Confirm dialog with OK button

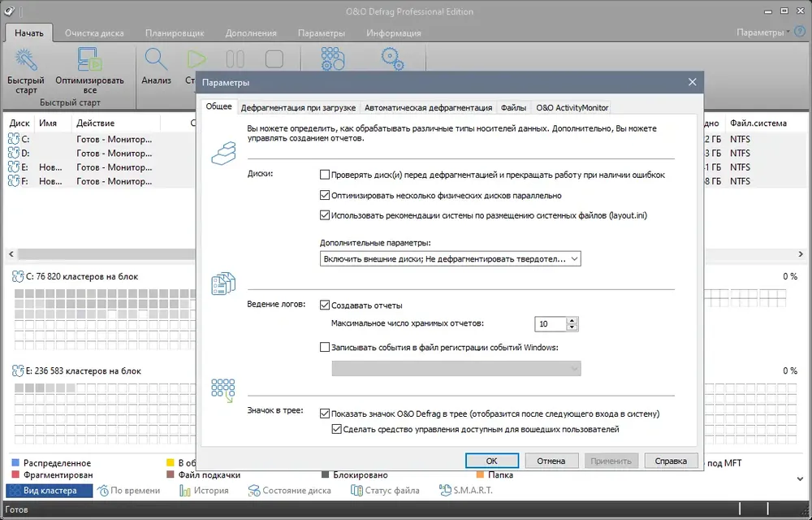(491, 461)
